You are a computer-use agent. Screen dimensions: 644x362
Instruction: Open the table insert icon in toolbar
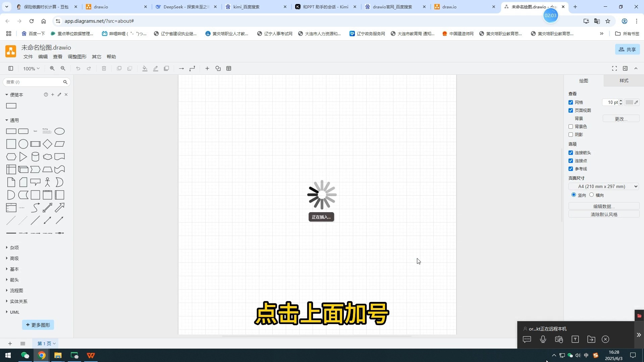tap(229, 68)
